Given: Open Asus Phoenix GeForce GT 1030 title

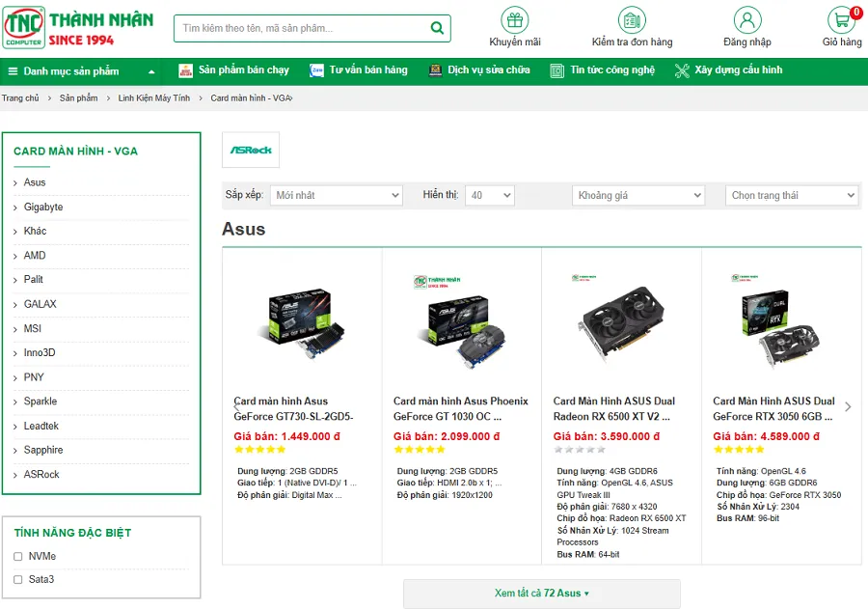Looking at the screenshot, I should 461,408.
